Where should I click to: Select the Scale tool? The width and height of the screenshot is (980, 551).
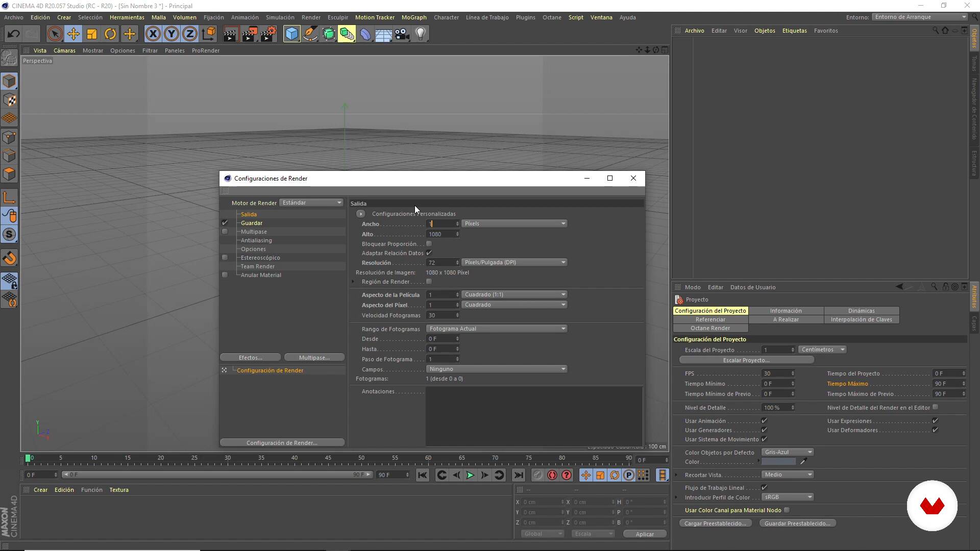(x=92, y=34)
